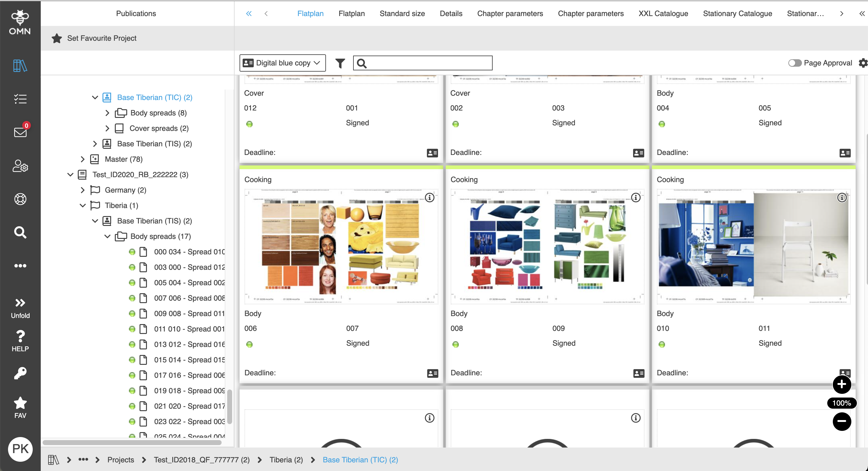
Task: Click Set Favourite Project
Action: [102, 38]
